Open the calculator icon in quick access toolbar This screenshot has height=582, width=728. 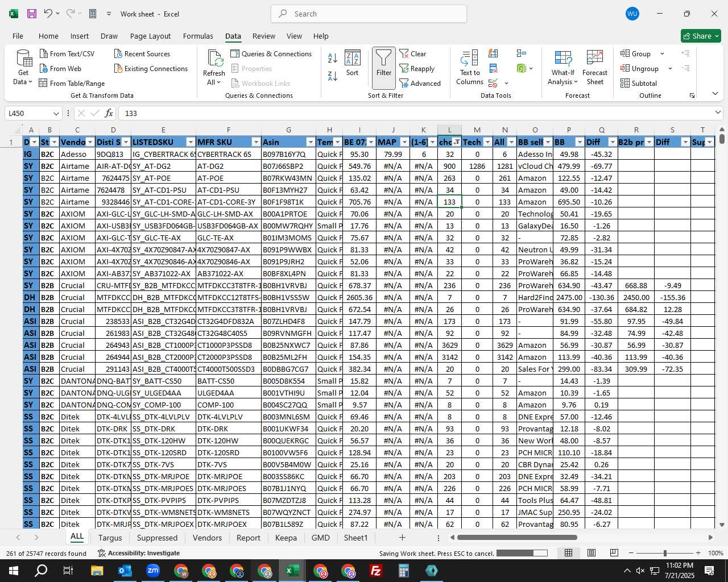[x=93, y=14]
